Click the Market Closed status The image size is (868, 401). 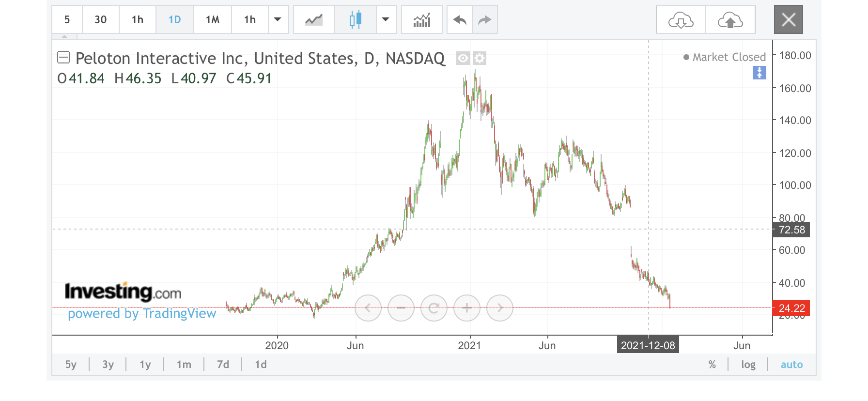click(x=725, y=57)
